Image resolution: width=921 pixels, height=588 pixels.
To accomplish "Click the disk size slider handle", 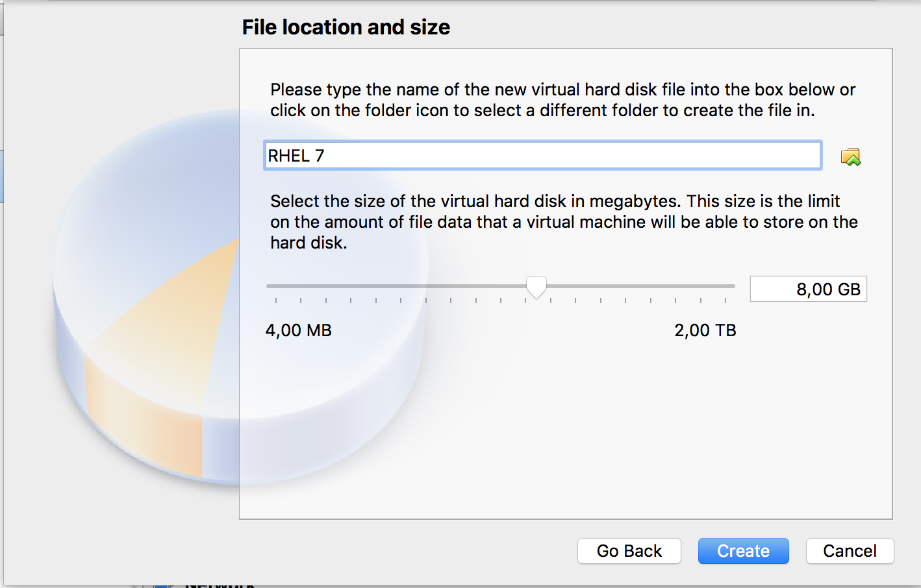I will pos(536,288).
